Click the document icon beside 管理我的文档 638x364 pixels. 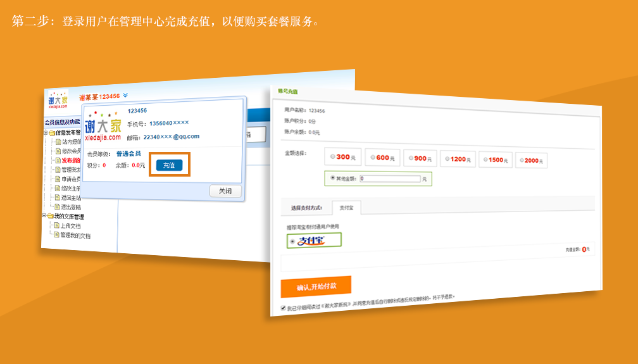[56, 235]
